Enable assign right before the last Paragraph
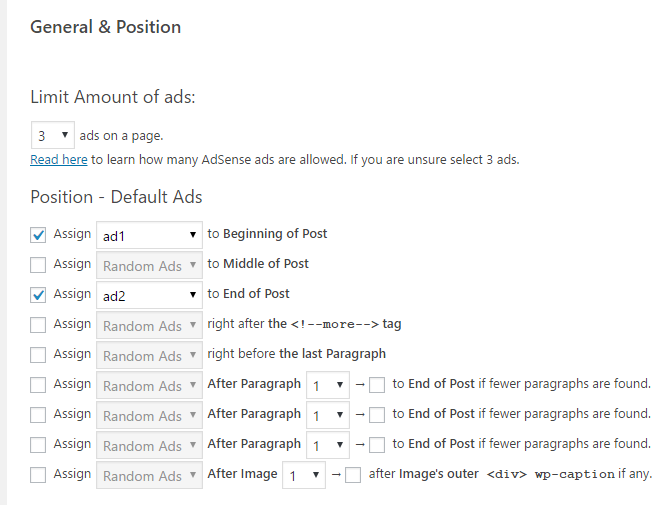This screenshot has height=505, width=672. pyautogui.click(x=38, y=355)
